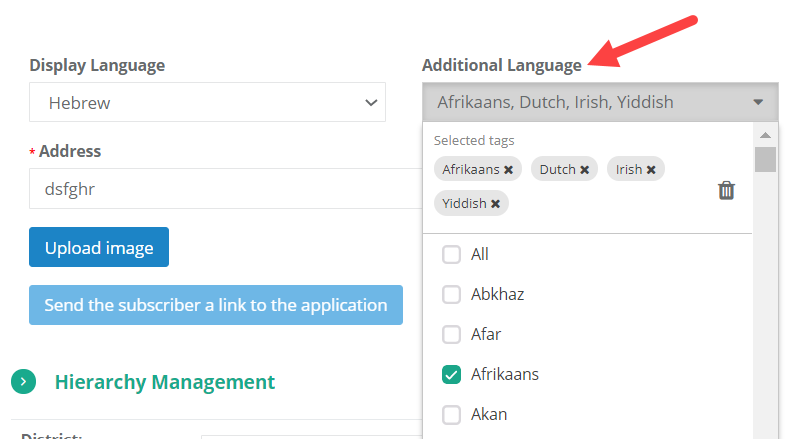Check the Abkhaz checkbox
The height and width of the screenshot is (439, 800).
coord(451,295)
